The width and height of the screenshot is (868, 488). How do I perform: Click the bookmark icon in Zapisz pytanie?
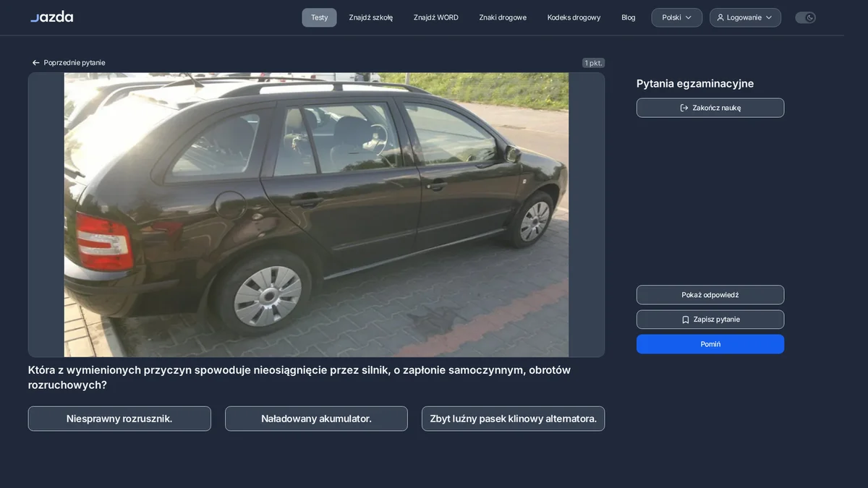tap(686, 320)
